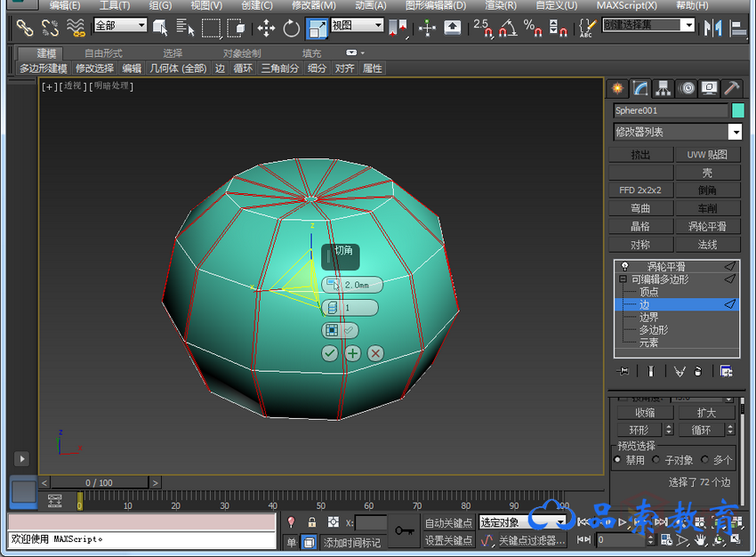Click the Sphere001 object name field
756x557 pixels.
[x=670, y=111]
